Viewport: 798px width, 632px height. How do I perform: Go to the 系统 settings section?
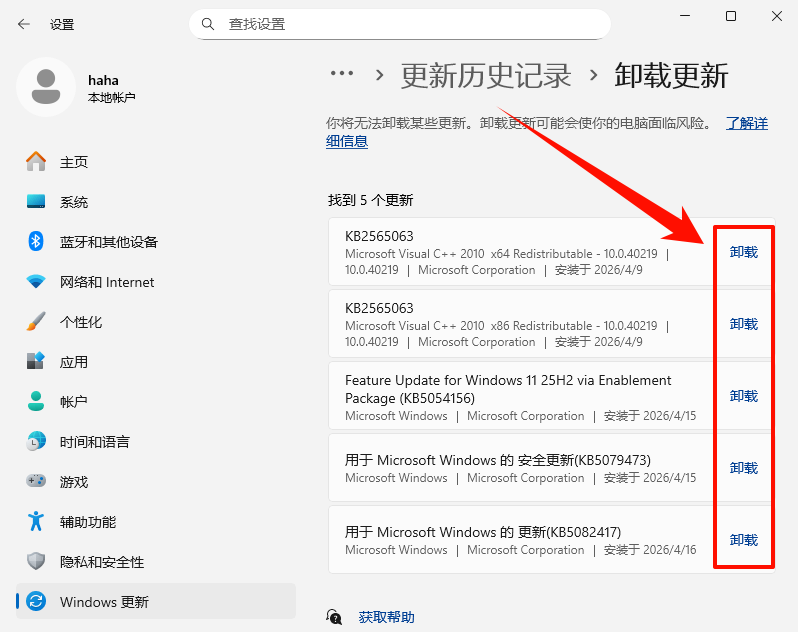(x=156, y=202)
